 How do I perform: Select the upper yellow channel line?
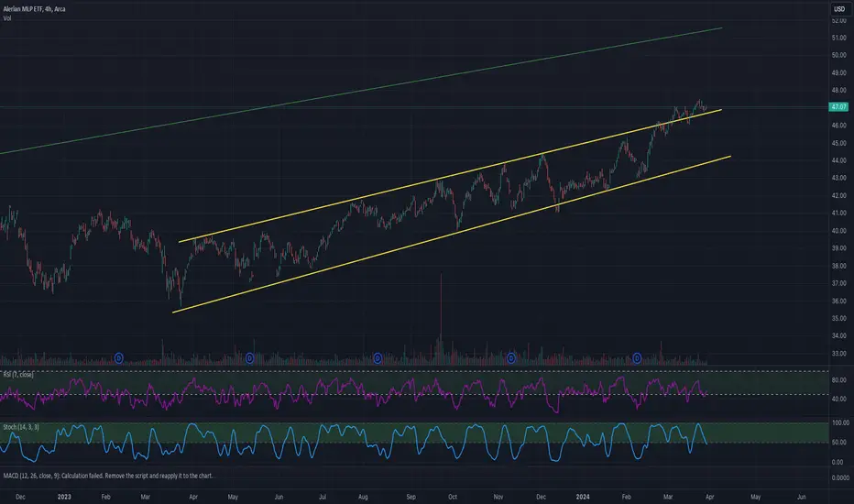point(450,176)
